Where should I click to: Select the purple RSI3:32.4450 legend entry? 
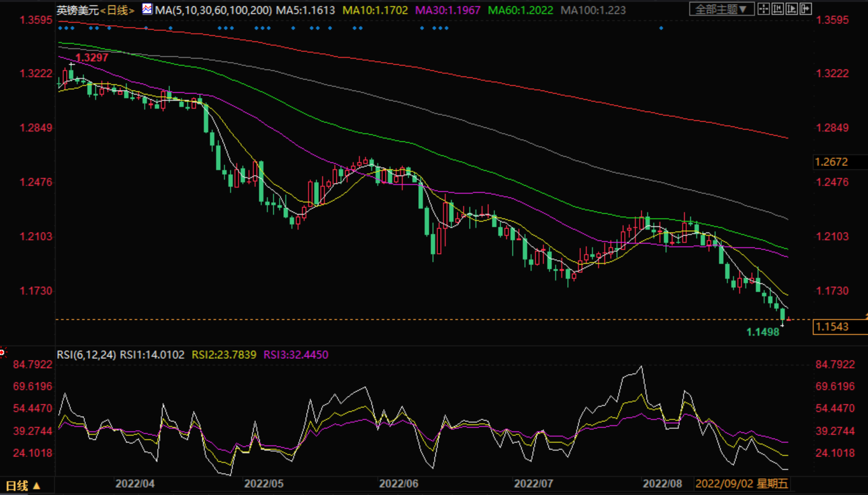[x=296, y=355]
